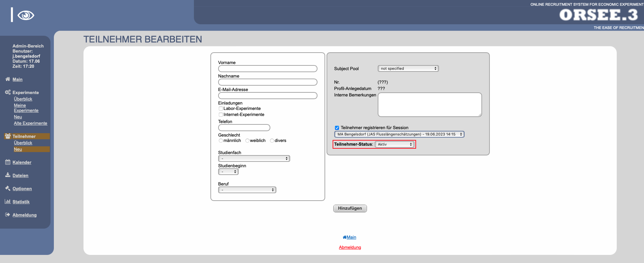This screenshot has height=263, width=644.
Task: Open the Subject Pool dropdown
Action: [408, 68]
